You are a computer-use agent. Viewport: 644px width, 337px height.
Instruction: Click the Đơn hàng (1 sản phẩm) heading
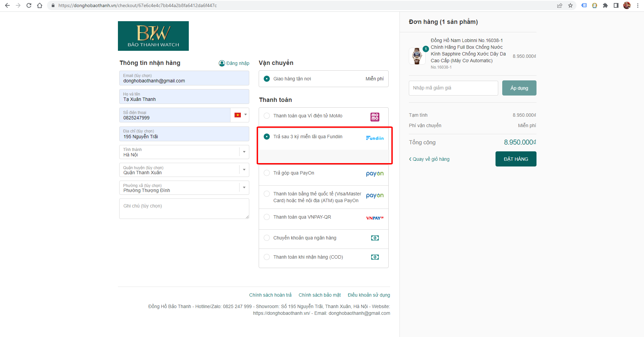coord(443,22)
